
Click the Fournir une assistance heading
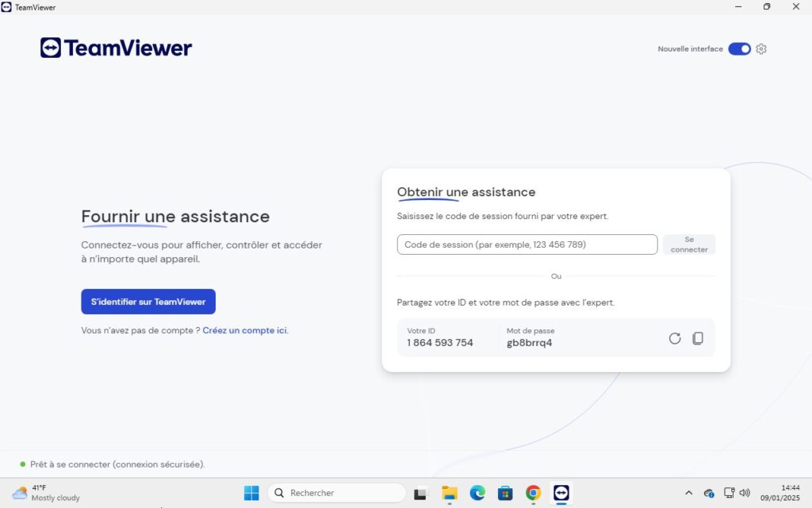[175, 217]
